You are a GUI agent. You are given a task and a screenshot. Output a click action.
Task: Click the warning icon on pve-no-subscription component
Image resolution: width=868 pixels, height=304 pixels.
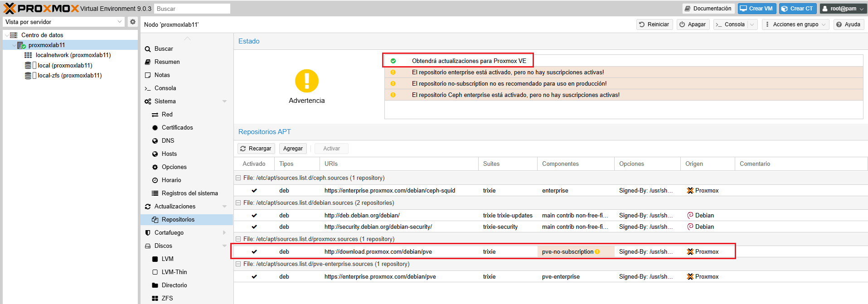pyautogui.click(x=597, y=252)
